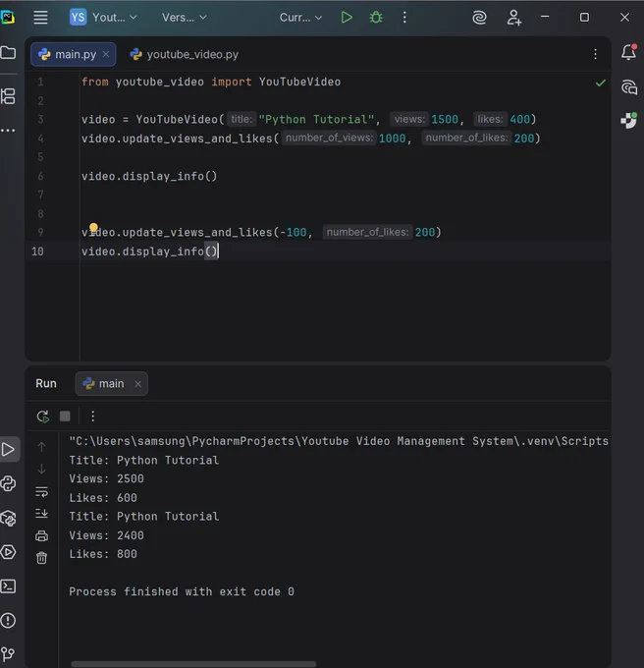
Task: Open the plugin icon with green dot
Action: [628, 120]
